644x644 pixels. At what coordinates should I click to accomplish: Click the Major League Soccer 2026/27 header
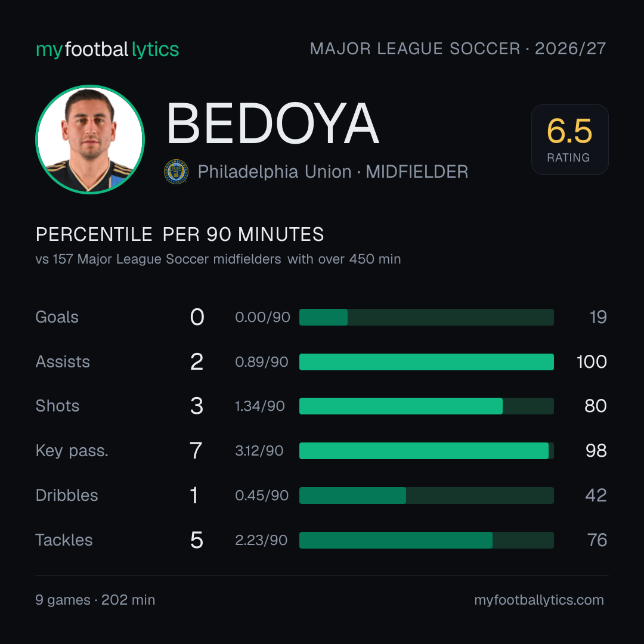point(458,49)
